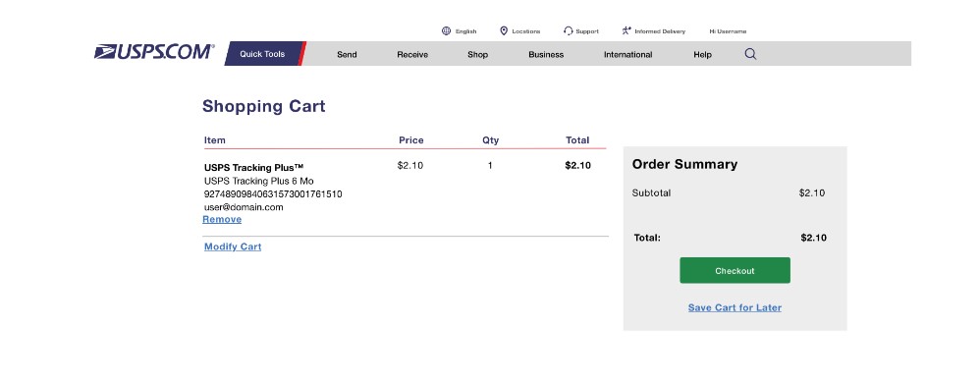Click the Hi Username account link

point(728,31)
